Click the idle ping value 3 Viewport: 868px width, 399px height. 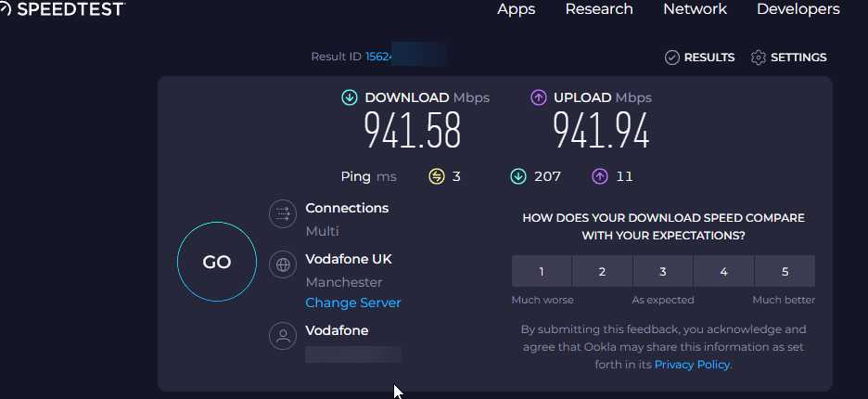coord(456,177)
